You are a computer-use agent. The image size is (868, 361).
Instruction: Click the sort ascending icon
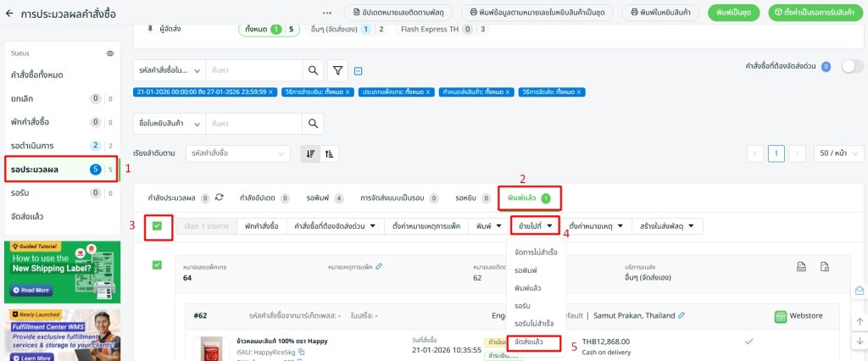[x=330, y=153]
